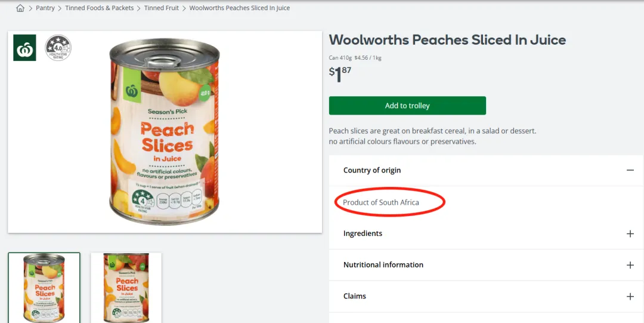Navigate to Tinned Fruit breadcrumb

pyautogui.click(x=162, y=8)
